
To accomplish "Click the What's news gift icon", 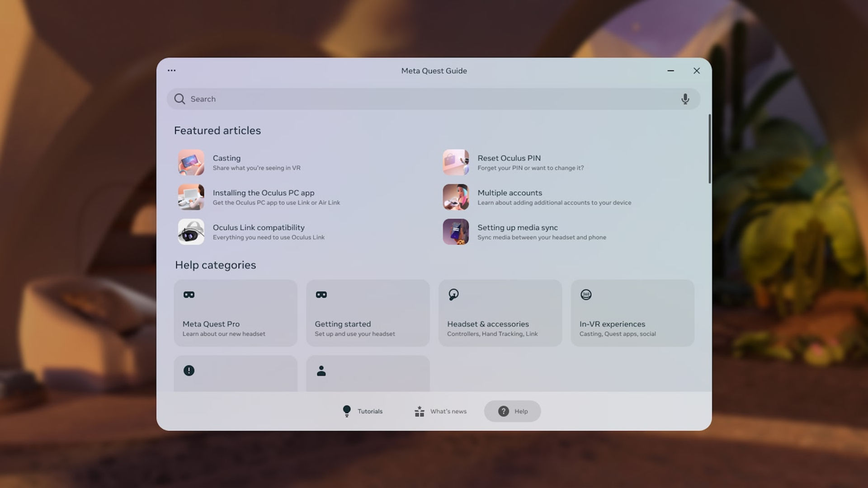I will point(420,411).
